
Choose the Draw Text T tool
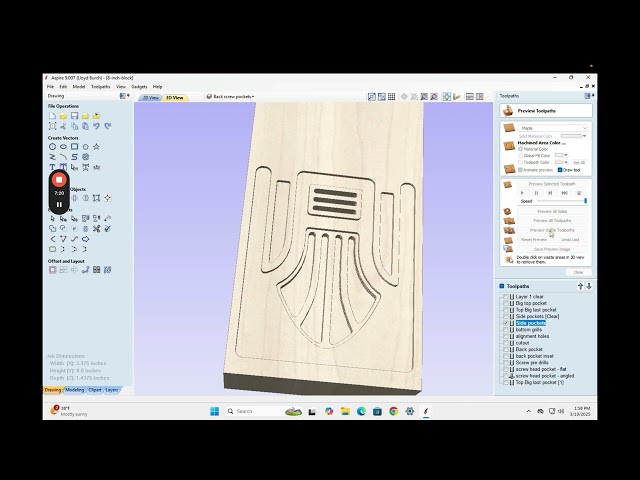[x=52, y=167]
